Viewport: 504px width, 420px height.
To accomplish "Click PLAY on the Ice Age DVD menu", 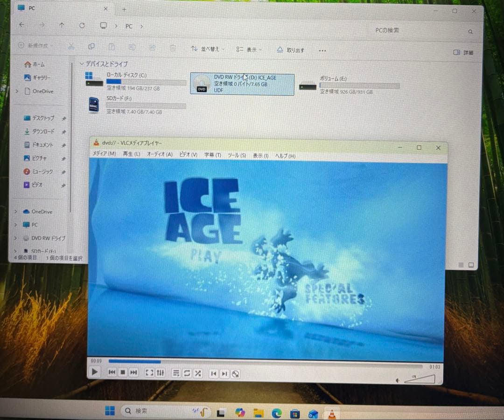I will pos(205,255).
